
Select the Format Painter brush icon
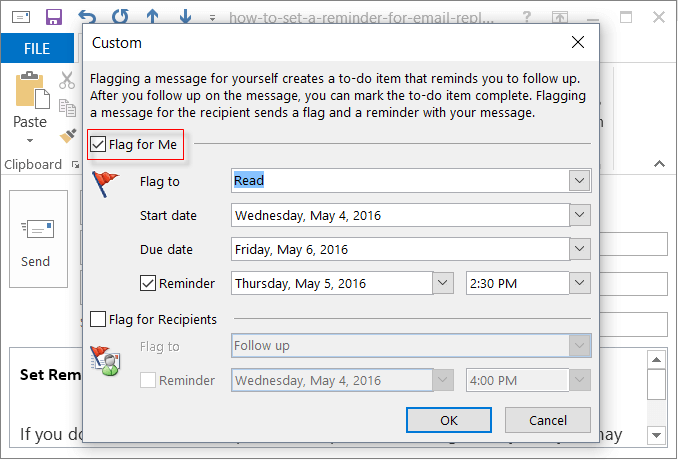(x=68, y=136)
